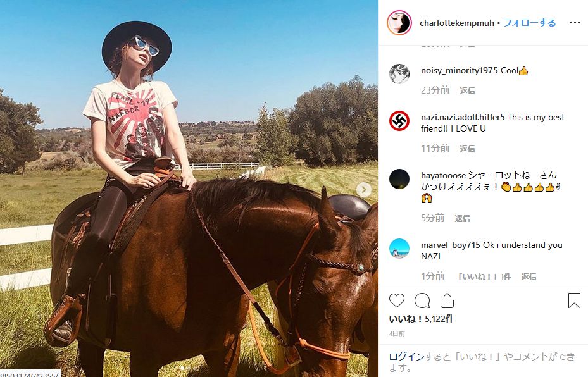The width and height of the screenshot is (588, 377).
Task: Open the 5,122 likes count
Action: click(421, 319)
